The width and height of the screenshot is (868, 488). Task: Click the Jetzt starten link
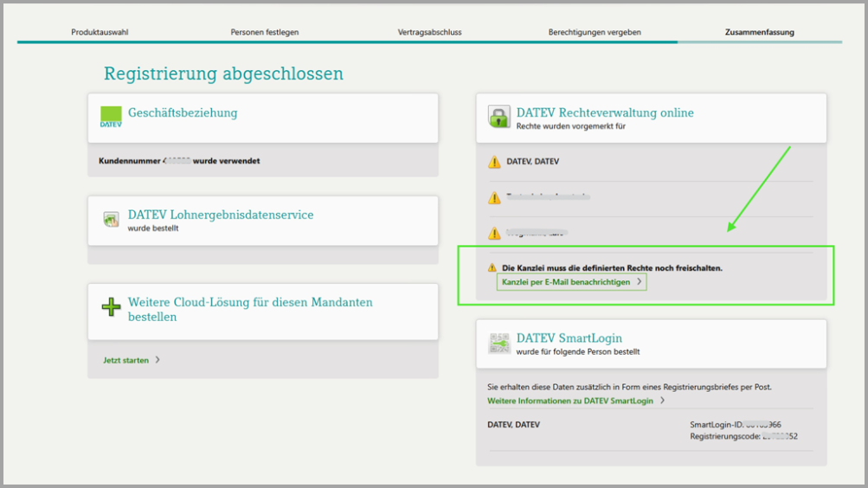125,360
